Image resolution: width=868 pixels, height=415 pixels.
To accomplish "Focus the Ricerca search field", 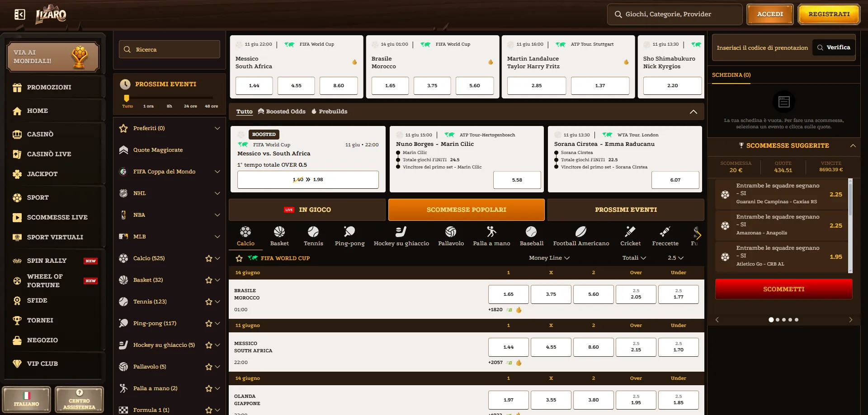I will point(170,49).
